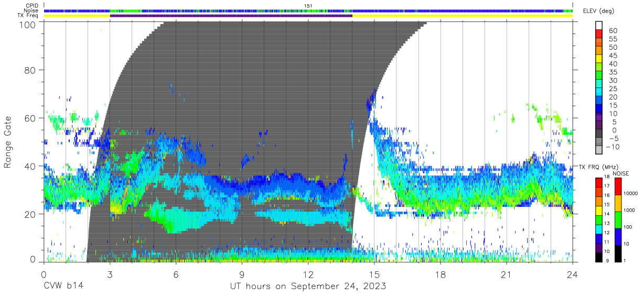Image resolution: width=644 pixels, height=297 pixels.
Task: Click the cyan 12–13 MHz TX frequency swatch
Action: [600, 229]
